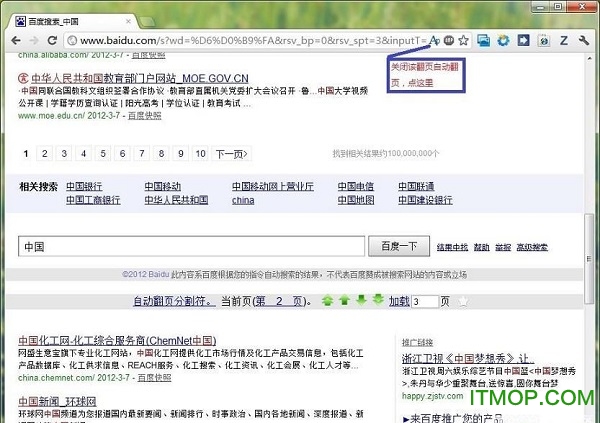Click the blue gear extension icon
The image size is (600, 423).
[x=502, y=40]
